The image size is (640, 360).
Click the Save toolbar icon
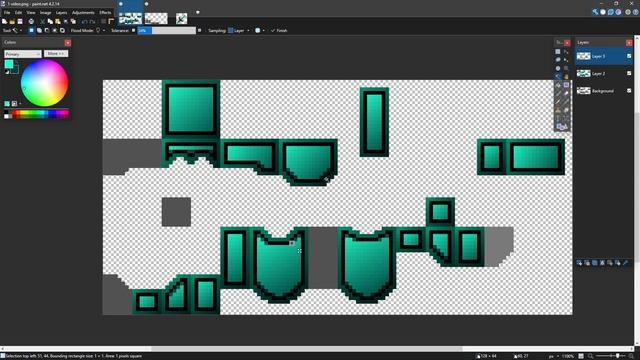(20, 21)
